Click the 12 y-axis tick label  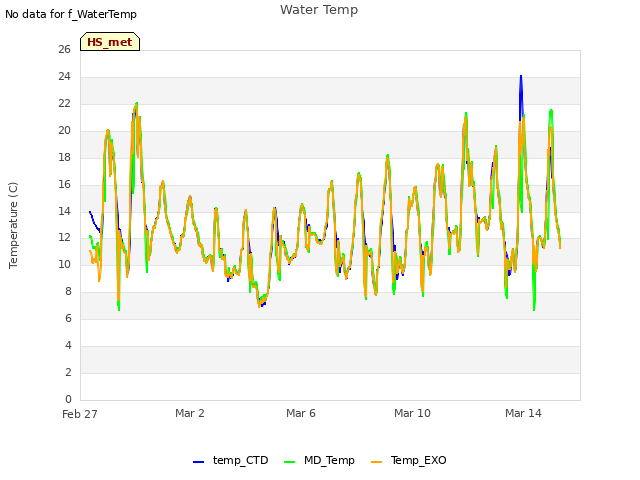pyautogui.click(x=64, y=238)
